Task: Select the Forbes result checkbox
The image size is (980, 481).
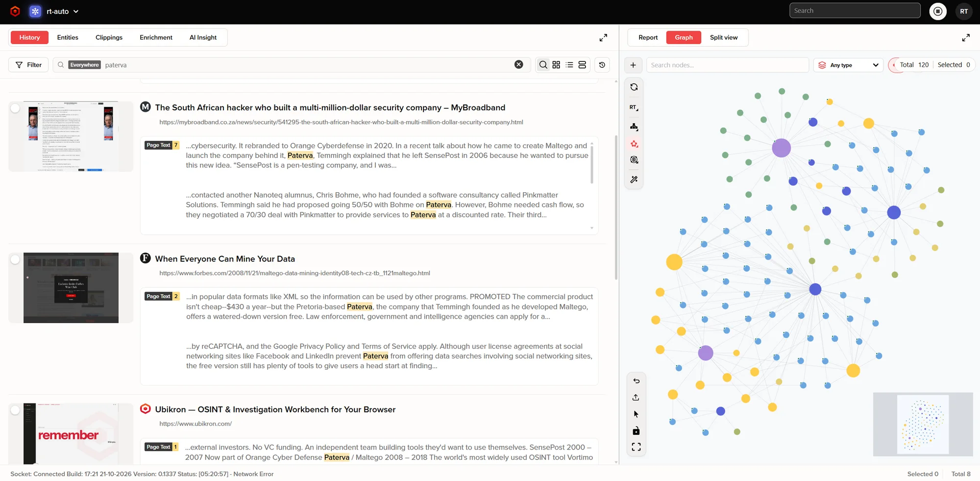Action: (16, 259)
